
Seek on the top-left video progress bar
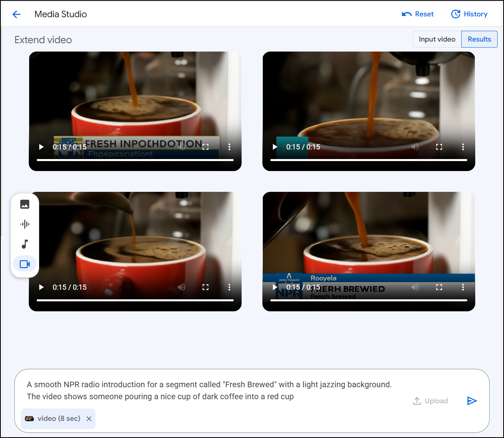point(135,160)
